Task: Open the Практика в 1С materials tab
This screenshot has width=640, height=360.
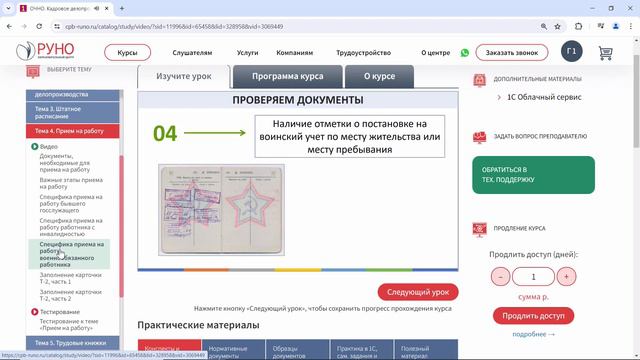Action: [x=362, y=350]
